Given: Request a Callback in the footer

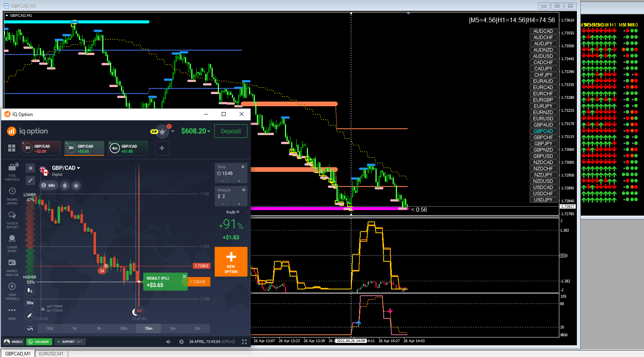Looking at the screenshot, I should [x=39, y=342].
